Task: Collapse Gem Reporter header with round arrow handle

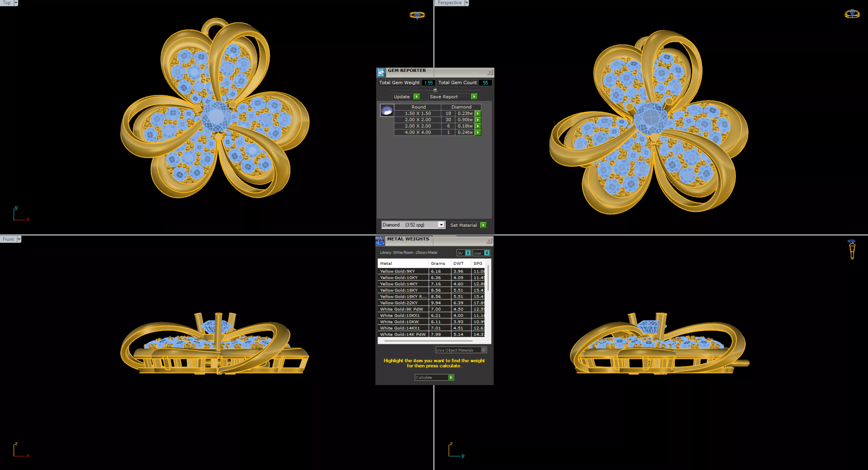Action: (435, 90)
